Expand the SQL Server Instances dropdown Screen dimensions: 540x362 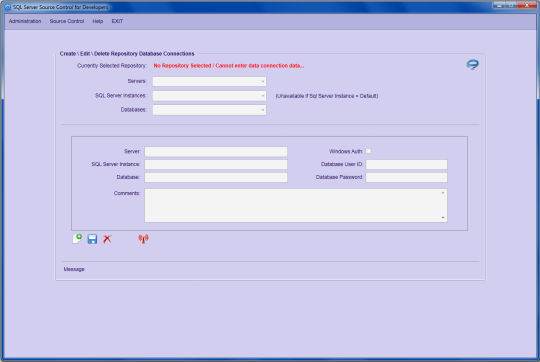pyautogui.click(x=209, y=96)
